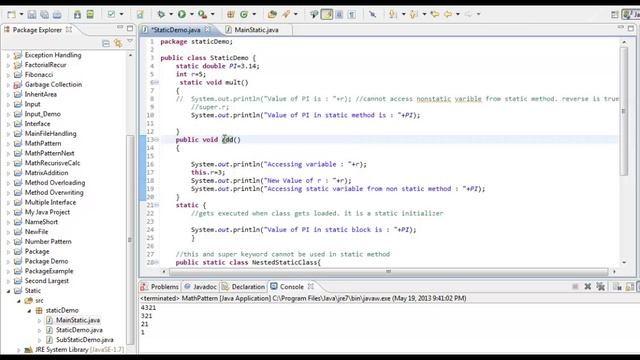
Task: Toggle Link with Editor in Package Explorer
Action: (x=118, y=43)
